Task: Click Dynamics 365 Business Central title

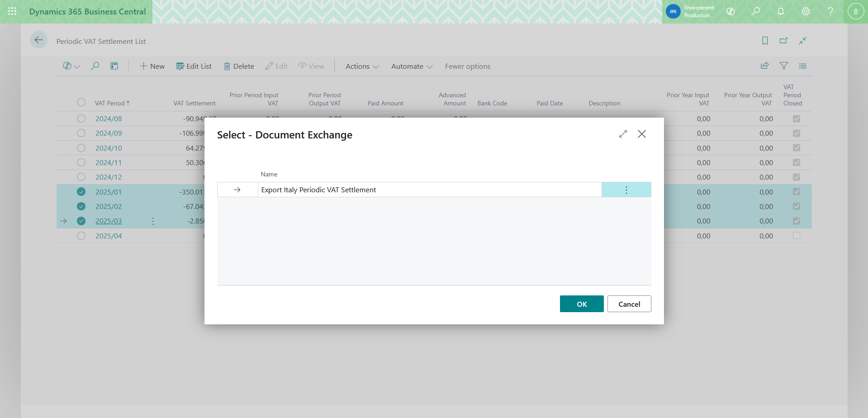Action: coord(88,11)
